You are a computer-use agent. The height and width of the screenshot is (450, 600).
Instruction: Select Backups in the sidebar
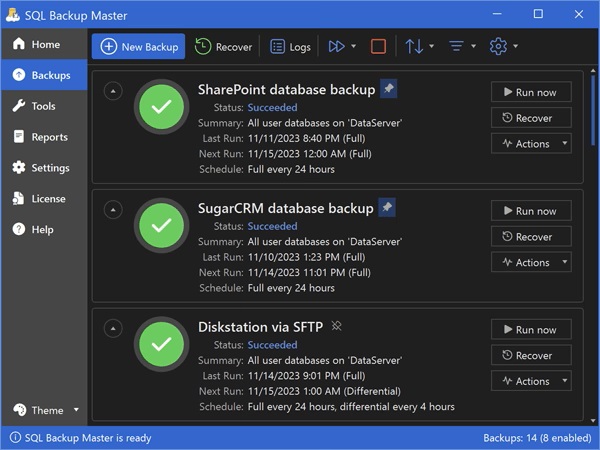point(44,75)
